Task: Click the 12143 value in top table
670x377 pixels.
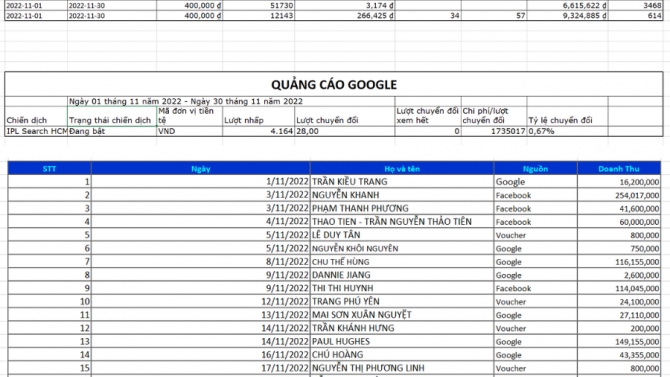Action: pyautogui.click(x=259, y=15)
